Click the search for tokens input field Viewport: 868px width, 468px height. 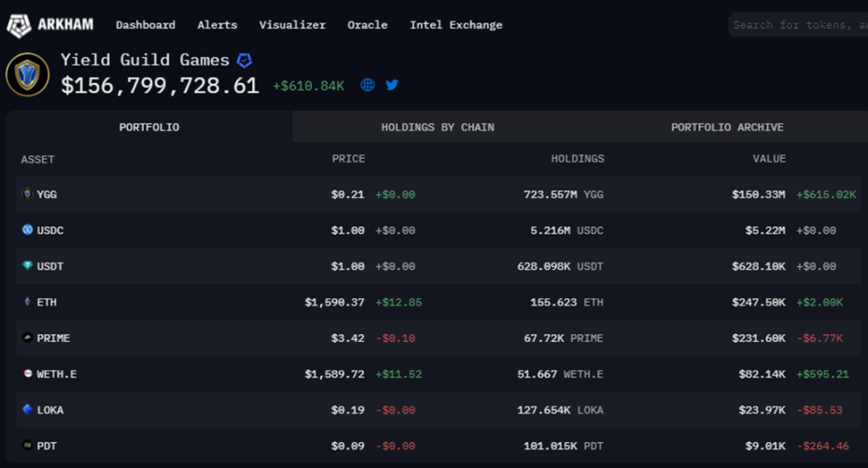click(x=798, y=25)
